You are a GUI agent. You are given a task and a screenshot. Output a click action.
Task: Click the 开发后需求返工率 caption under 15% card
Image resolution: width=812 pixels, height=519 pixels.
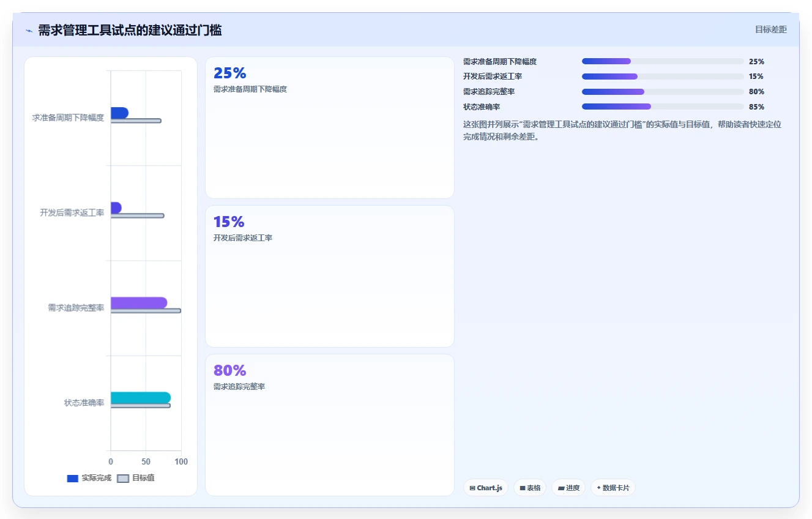pyautogui.click(x=243, y=238)
